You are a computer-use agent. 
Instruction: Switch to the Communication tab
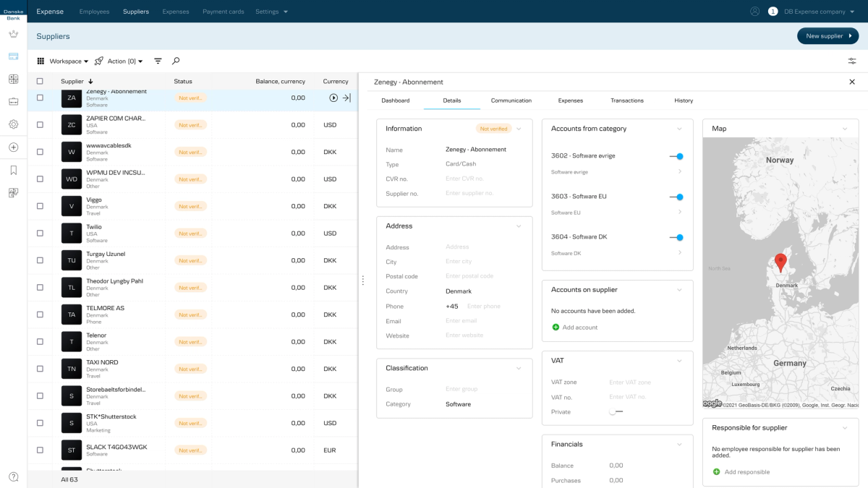[511, 100]
